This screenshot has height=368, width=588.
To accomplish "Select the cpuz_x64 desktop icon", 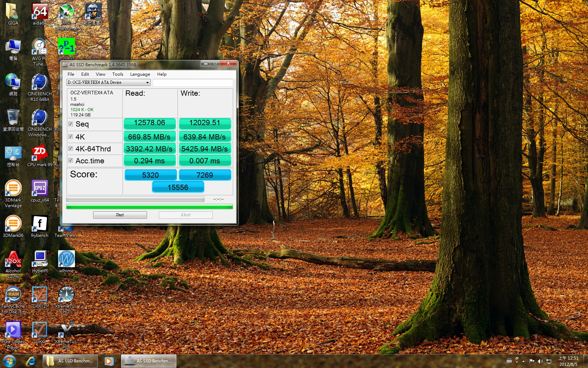I will pyautogui.click(x=40, y=189).
